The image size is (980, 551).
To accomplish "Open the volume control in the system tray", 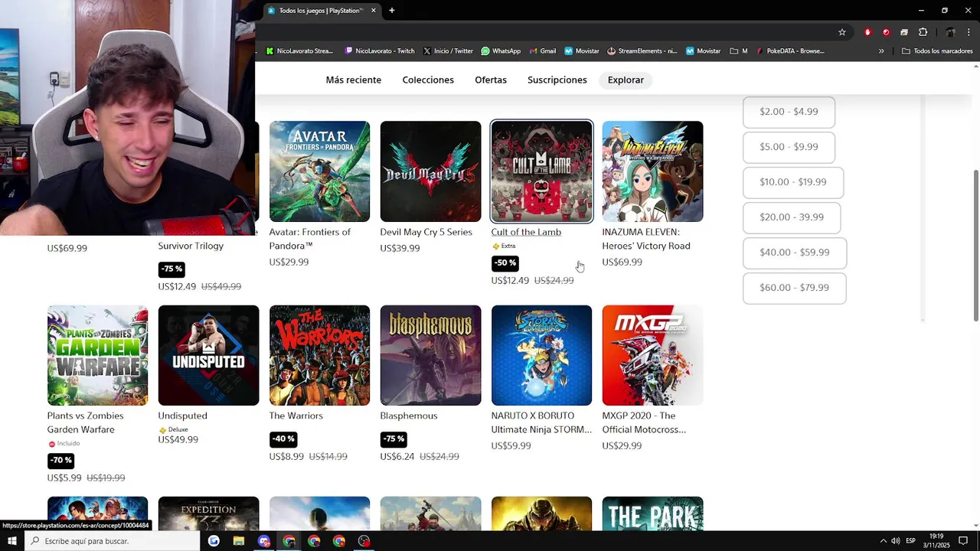I will point(895,541).
